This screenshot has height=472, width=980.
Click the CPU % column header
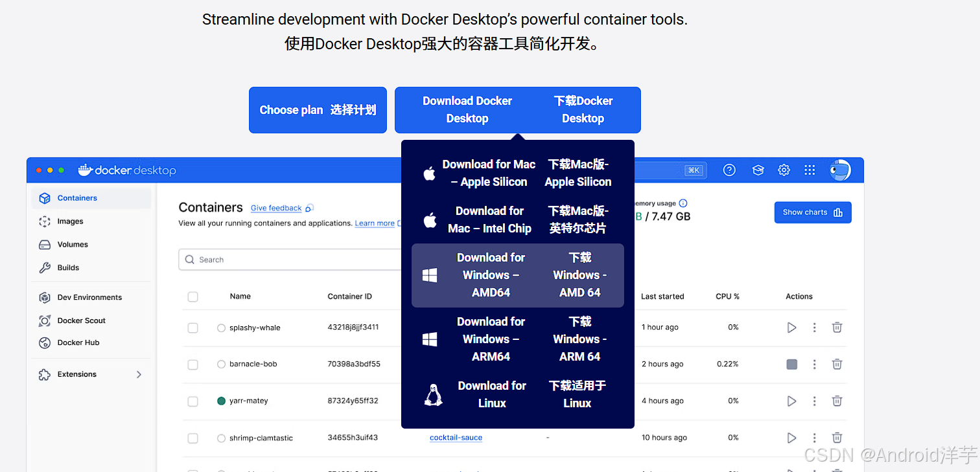pos(727,297)
